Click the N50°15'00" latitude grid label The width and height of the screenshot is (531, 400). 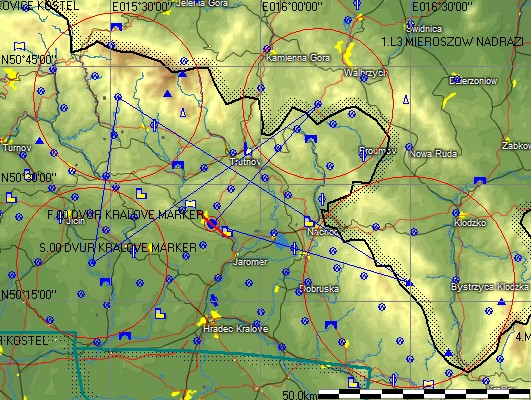(x=29, y=294)
